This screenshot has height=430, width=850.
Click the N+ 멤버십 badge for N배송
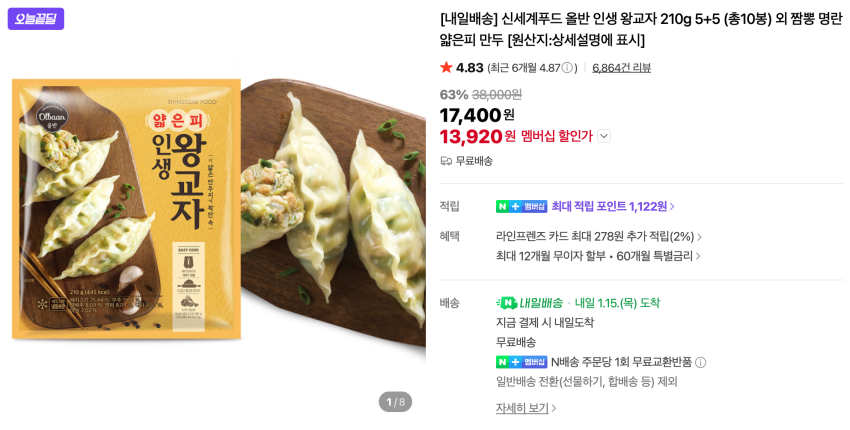pyautogui.click(x=521, y=362)
